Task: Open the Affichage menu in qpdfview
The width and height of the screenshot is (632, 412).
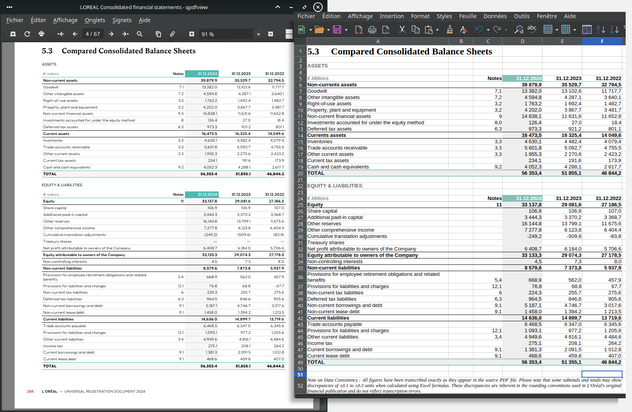Action: click(65, 20)
